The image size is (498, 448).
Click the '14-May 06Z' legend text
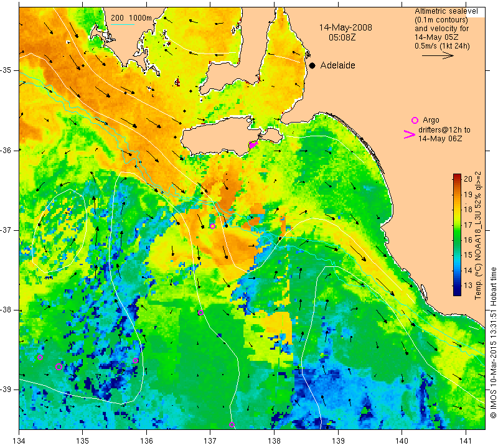tap(440, 138)
